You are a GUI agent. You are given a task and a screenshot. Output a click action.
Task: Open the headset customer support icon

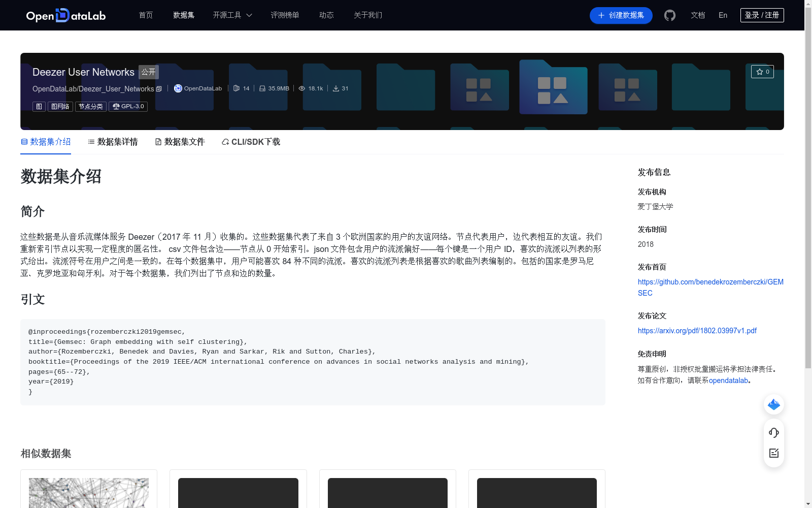click(774, 433)
